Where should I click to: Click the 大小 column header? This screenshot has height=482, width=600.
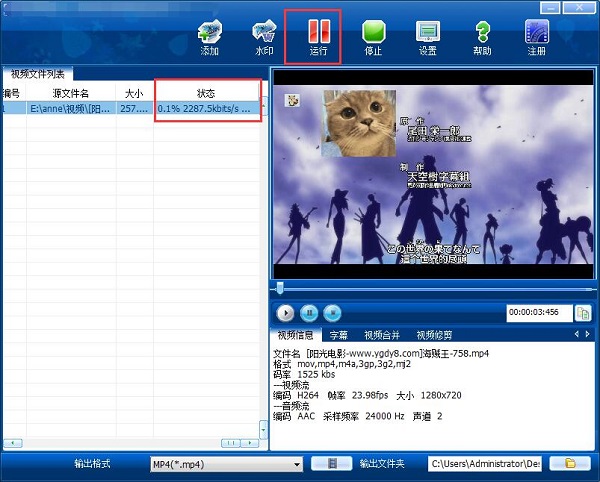point(134,93)
